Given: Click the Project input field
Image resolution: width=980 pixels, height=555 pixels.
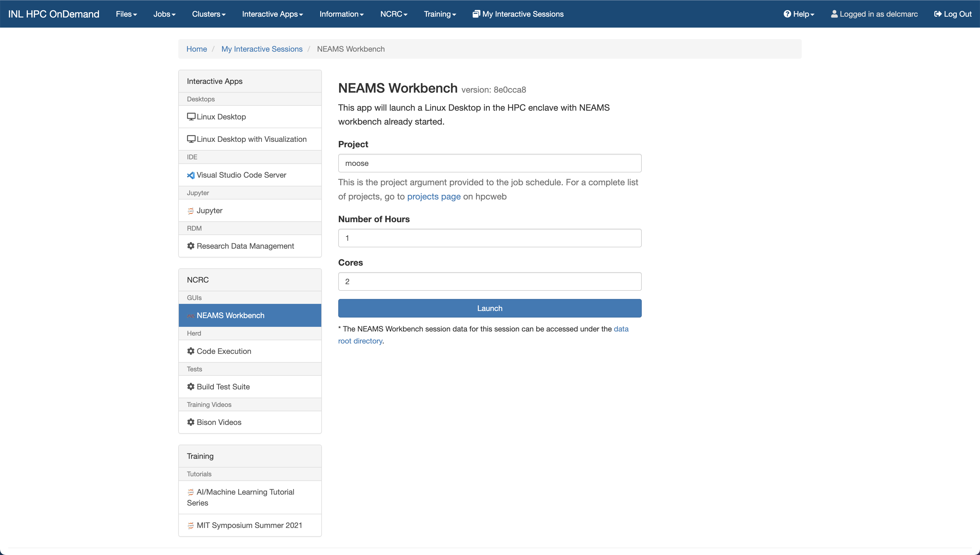Looking at the screenshot, I should 490,163.
